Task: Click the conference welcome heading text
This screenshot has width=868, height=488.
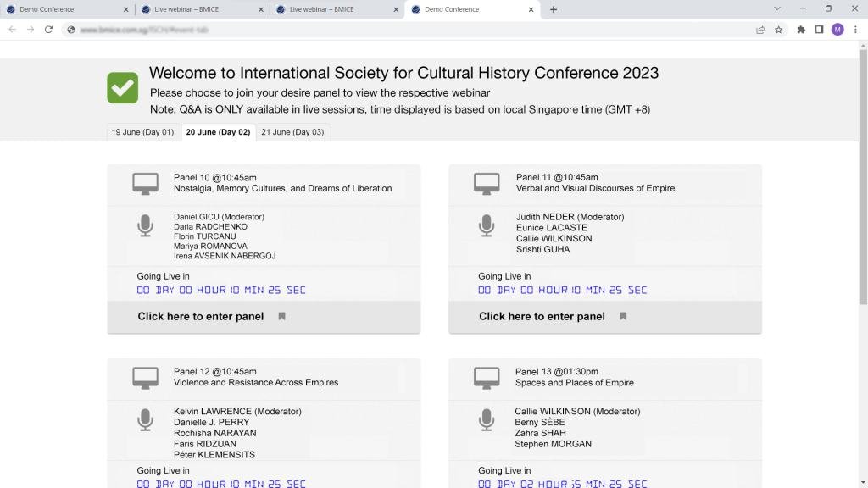Action: 404,73
